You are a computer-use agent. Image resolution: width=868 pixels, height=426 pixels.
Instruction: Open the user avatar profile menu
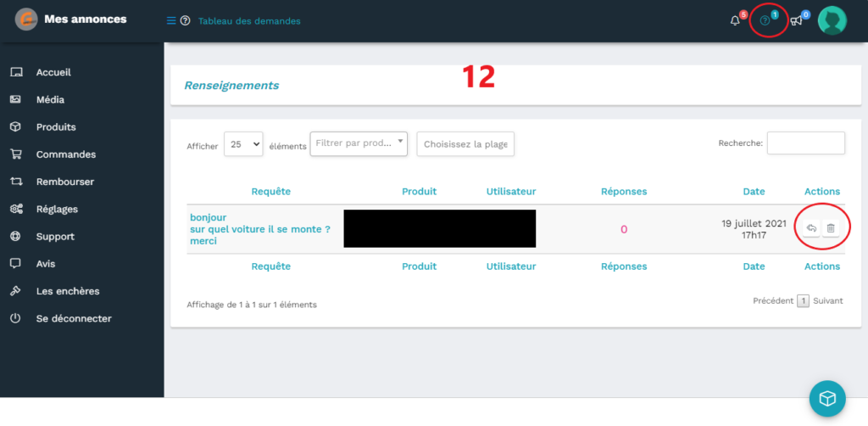coord(832,20)
